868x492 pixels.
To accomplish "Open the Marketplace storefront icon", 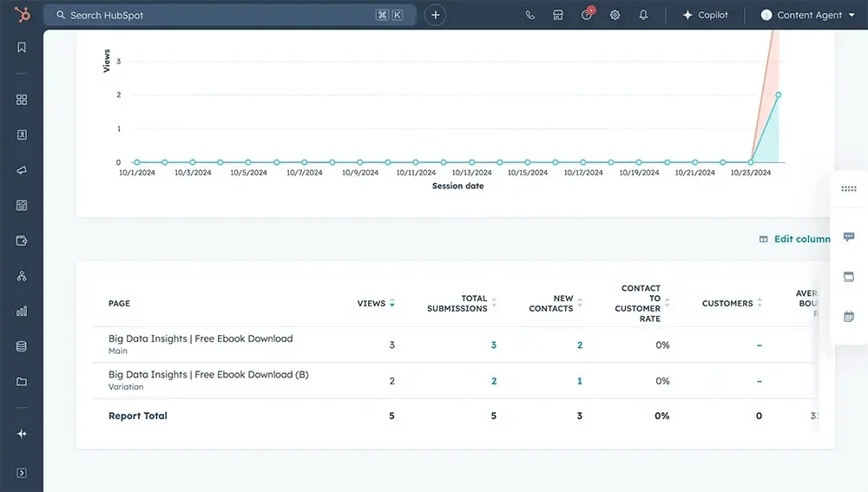I will click(558, 15).
